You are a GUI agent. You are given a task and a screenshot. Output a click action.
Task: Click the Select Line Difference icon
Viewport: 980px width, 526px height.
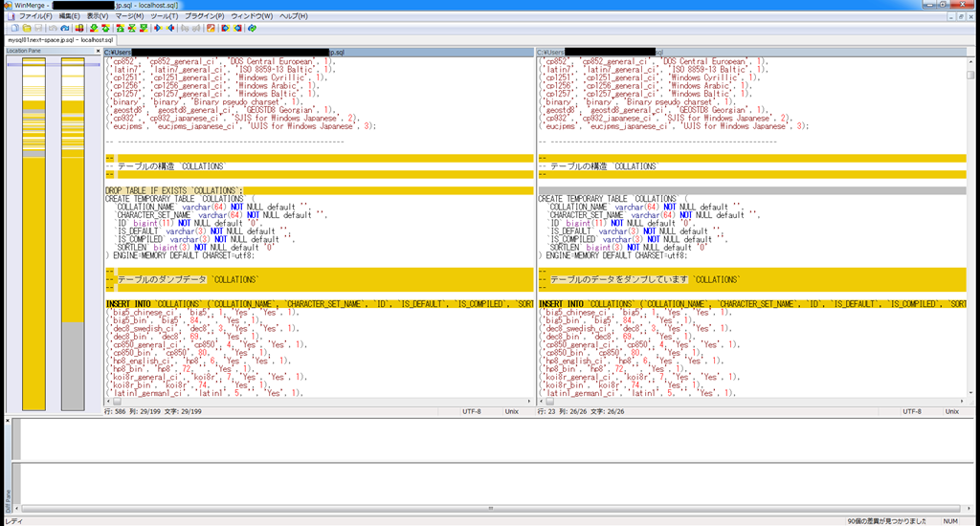pos(79,28)
